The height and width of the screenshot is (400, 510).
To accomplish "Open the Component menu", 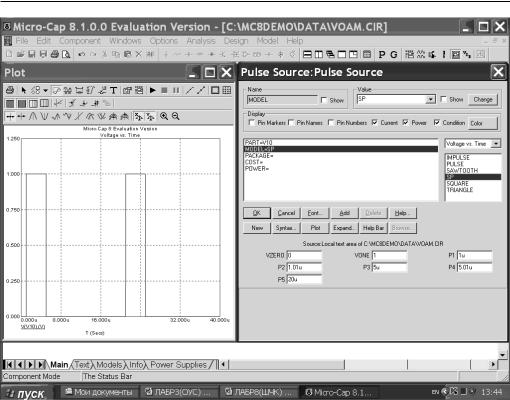I will click(x=80, y=41).
